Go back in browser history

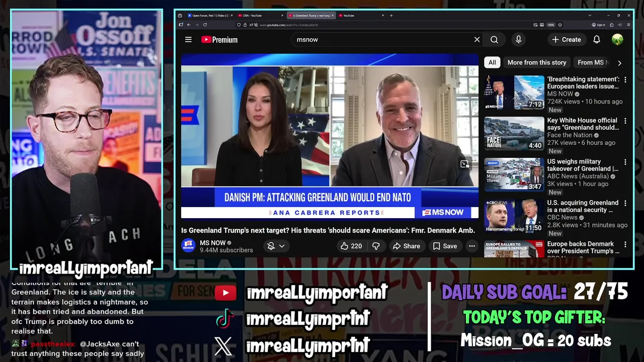[x=189, y=25]
